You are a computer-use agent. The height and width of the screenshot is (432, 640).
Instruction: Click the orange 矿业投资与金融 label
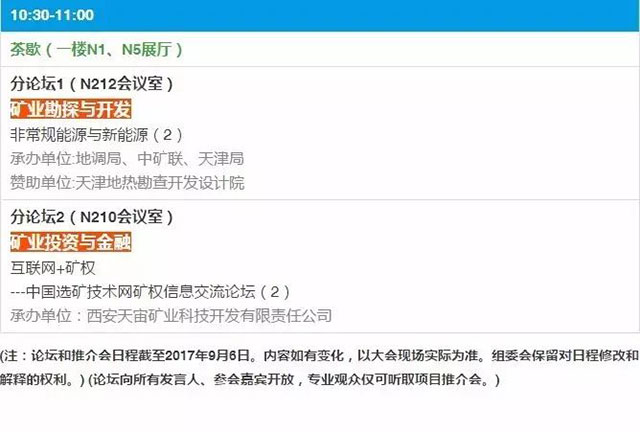(x=71, y=242)
